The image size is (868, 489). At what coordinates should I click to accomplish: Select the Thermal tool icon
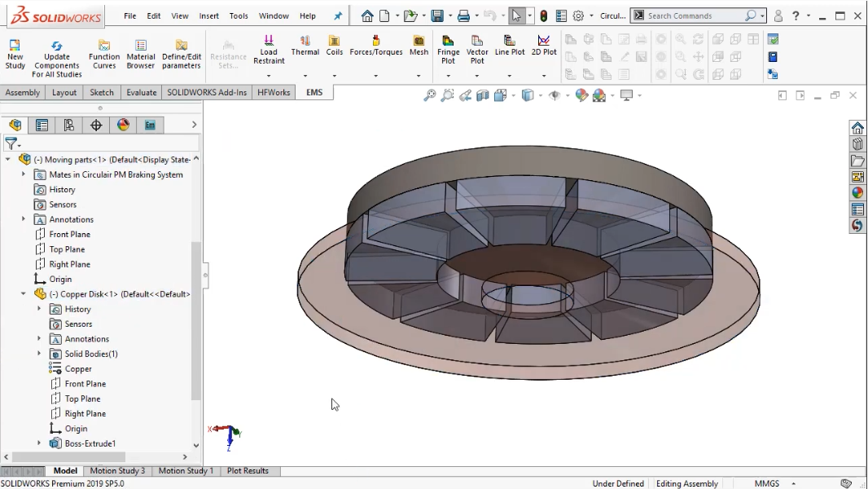pos(305,40)
